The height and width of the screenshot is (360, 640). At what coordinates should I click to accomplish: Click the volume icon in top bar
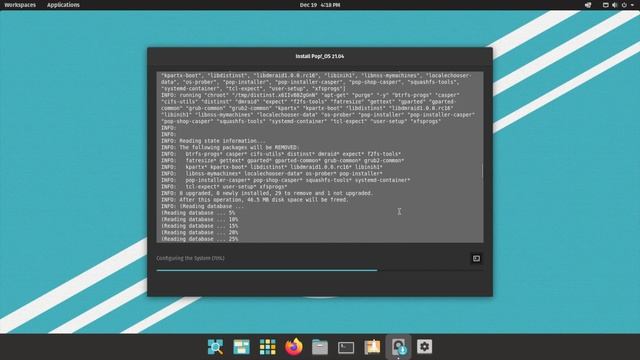pyautogui.click(x=615, y=5)
